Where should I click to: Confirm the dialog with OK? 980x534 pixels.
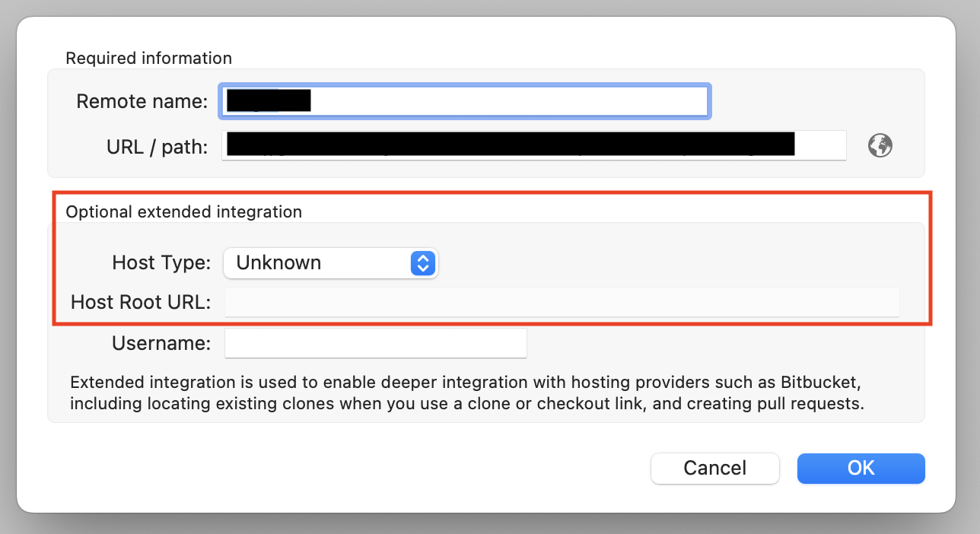tap(861, 468)
